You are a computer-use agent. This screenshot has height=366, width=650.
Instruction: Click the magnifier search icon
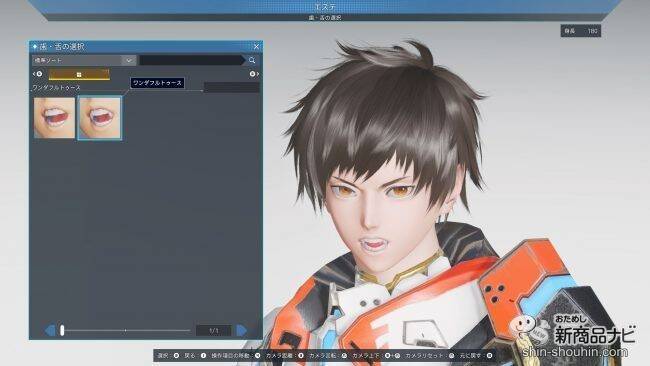click(252, 61)
